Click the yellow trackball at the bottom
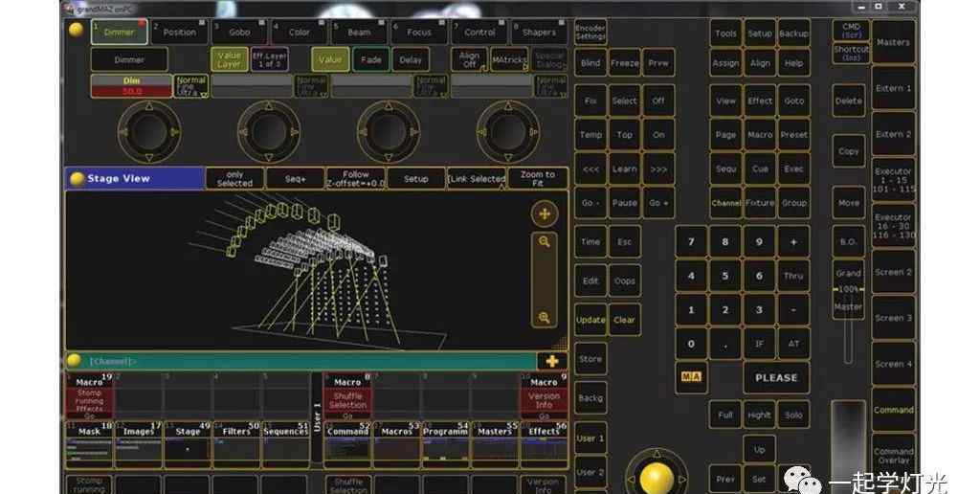 pyautogui.click(x=657, y=479)
